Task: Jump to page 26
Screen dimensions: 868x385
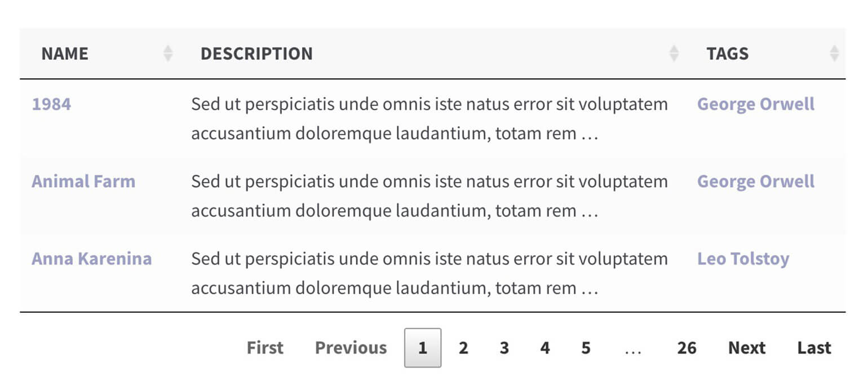Action: coord(686,348)
